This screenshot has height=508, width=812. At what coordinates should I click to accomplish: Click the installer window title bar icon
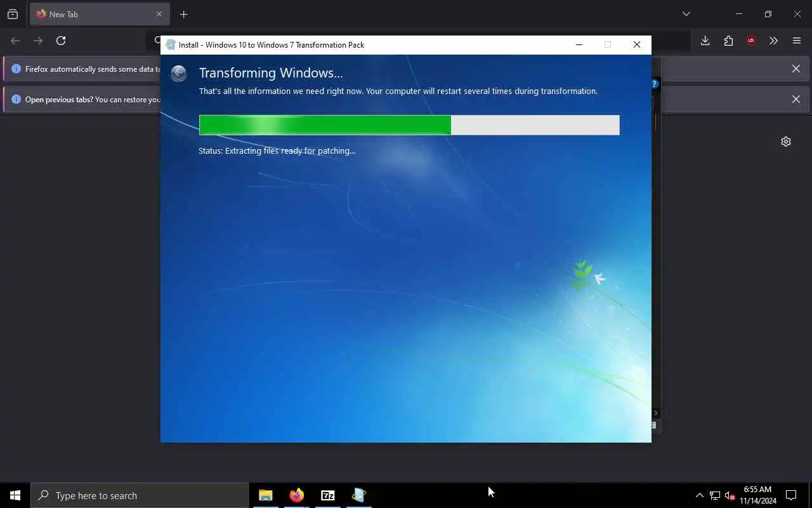pos(170,44)
